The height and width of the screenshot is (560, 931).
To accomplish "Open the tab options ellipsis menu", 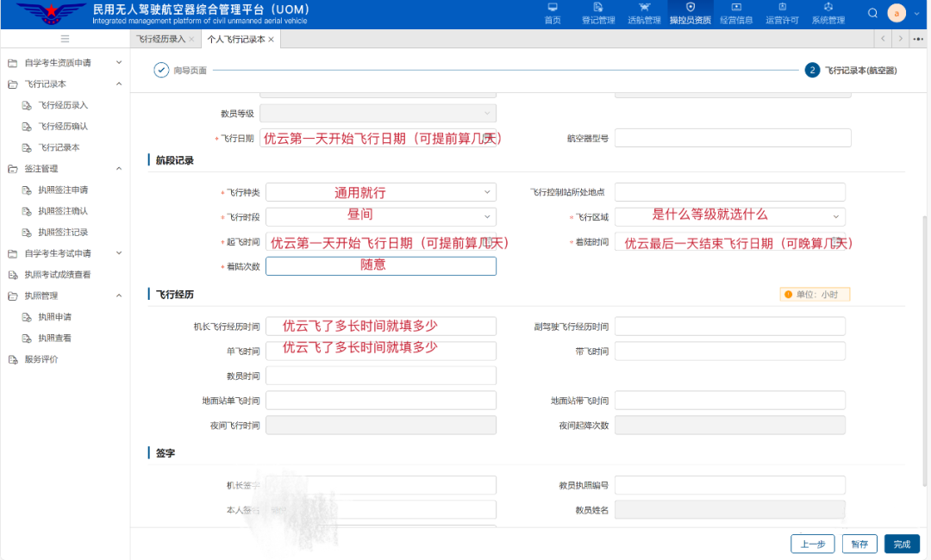I will pos(918,39).
